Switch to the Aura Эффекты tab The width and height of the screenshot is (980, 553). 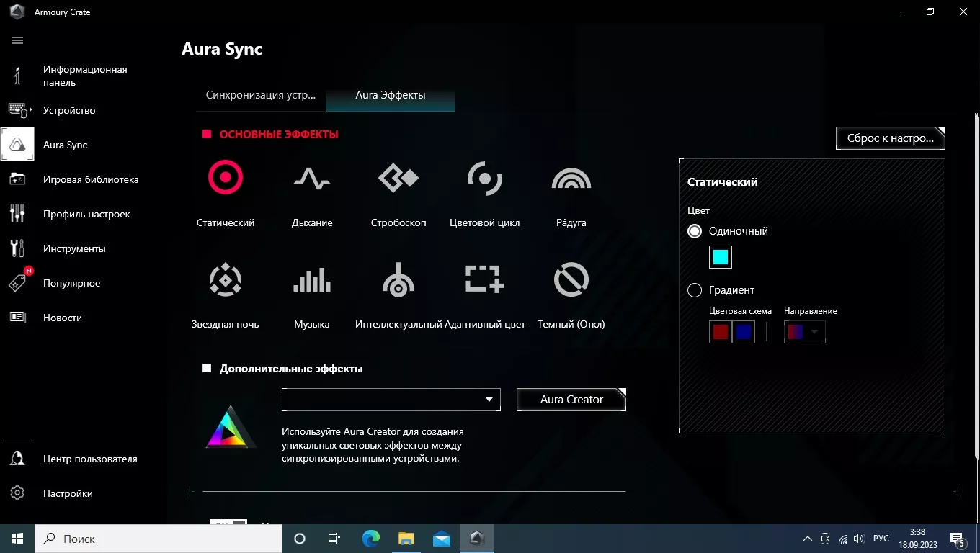pyautogui.click(x=391, y=95)
